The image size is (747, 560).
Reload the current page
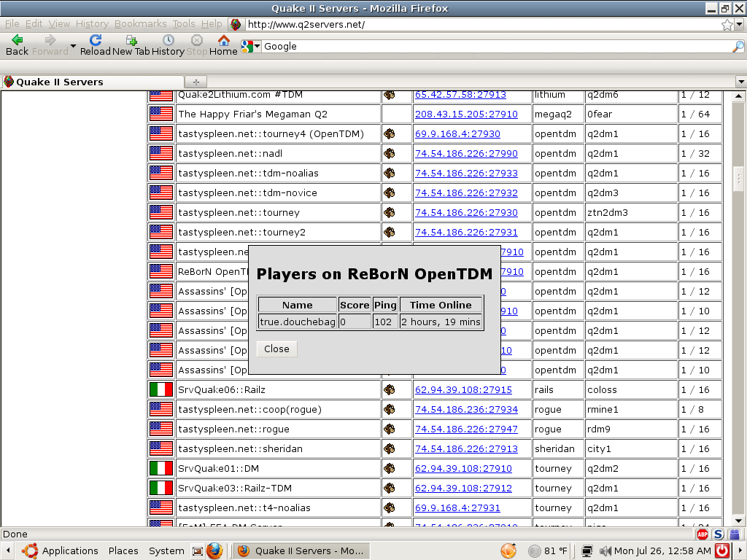click(x=95, y=40)
